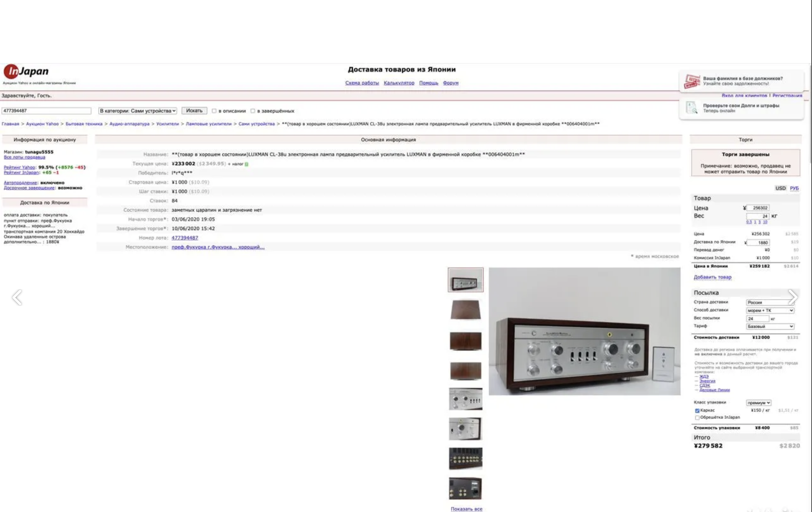This screenshot has height=512, width=812.
Task: Open the Способ доставки dropdown
Action: [x=770, y=311]
